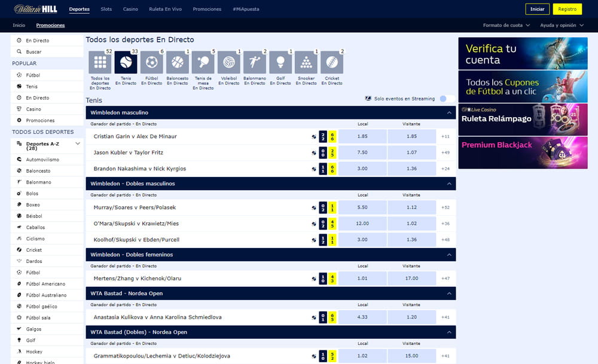Click stats icon for Mertens/Zhang v Kichenok/Olaru

coord(313,279)
